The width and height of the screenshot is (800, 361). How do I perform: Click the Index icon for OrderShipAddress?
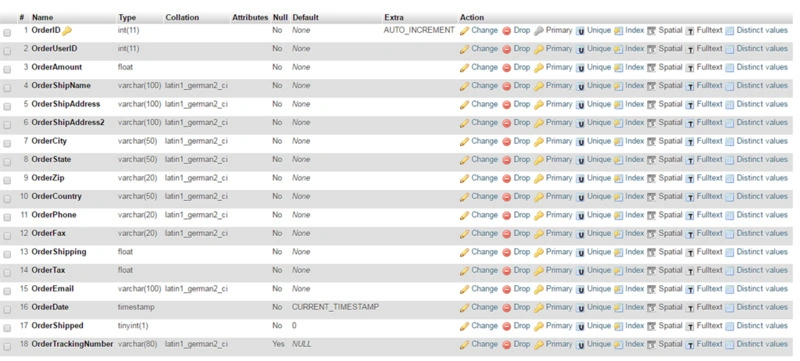(x=618, y=105)
